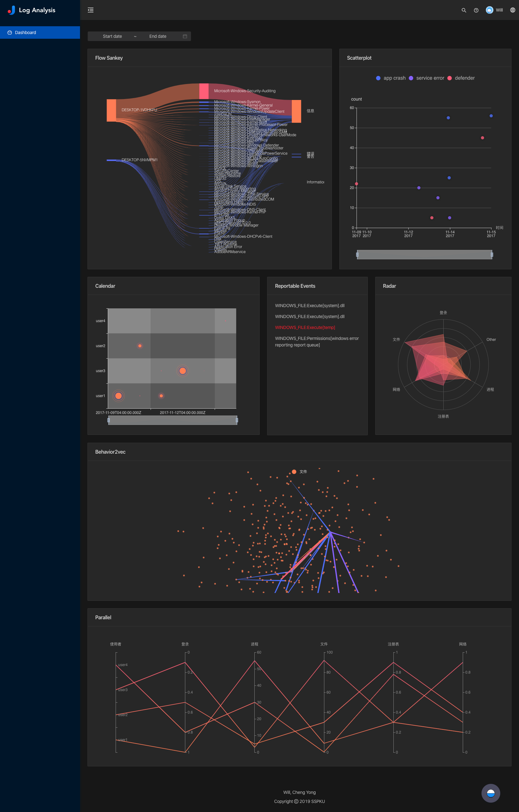Click the large user1 bubble in Calendar

118,396
